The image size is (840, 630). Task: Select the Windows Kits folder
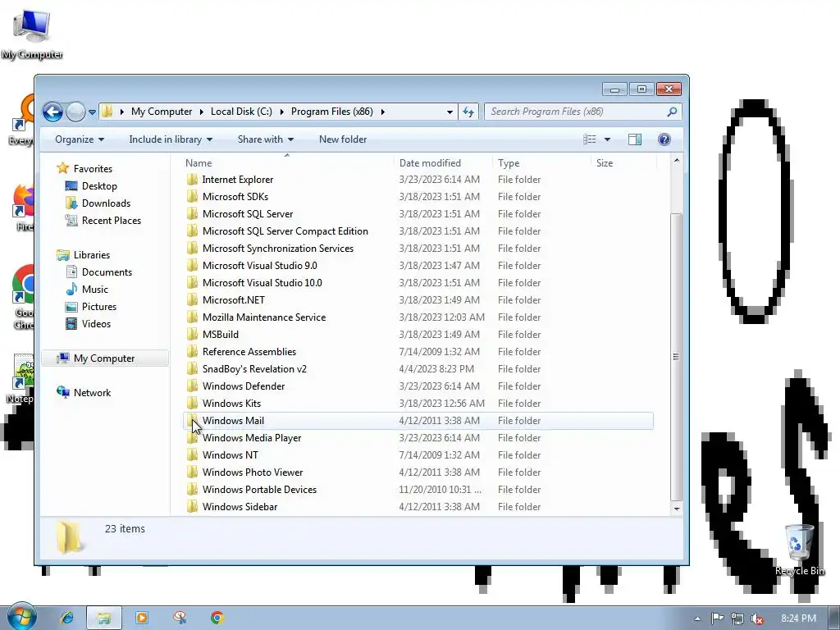coord(231,404)
